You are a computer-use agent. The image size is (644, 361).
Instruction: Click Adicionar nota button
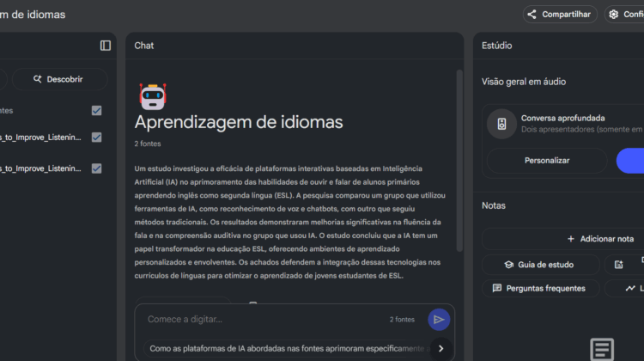click(600, 239)
